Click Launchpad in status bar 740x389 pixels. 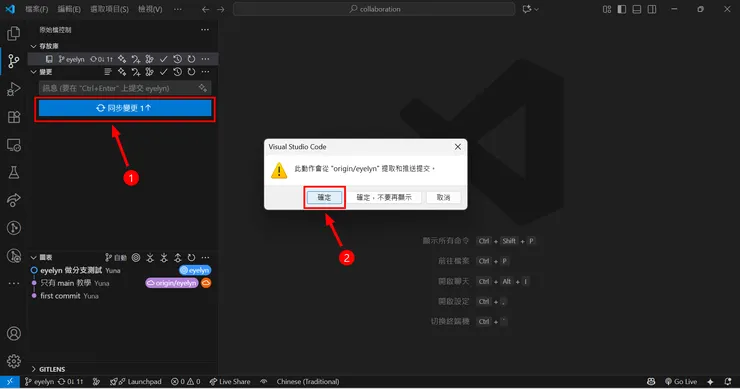coord(137,381)
